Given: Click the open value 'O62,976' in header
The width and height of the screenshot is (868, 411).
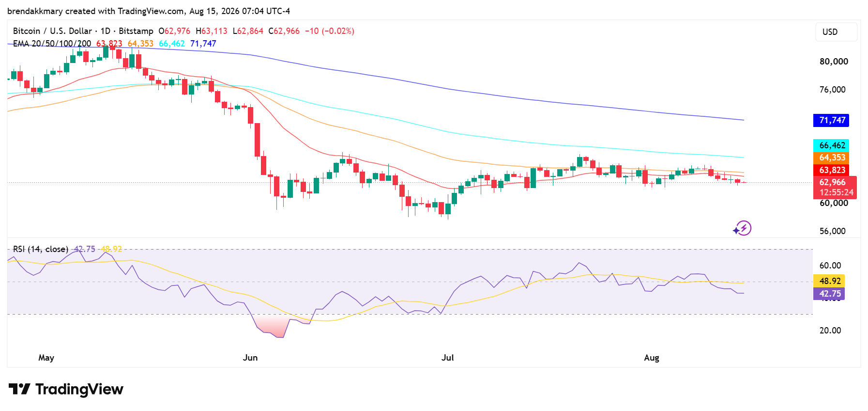Looking at the screenshot, I should 174,31.
